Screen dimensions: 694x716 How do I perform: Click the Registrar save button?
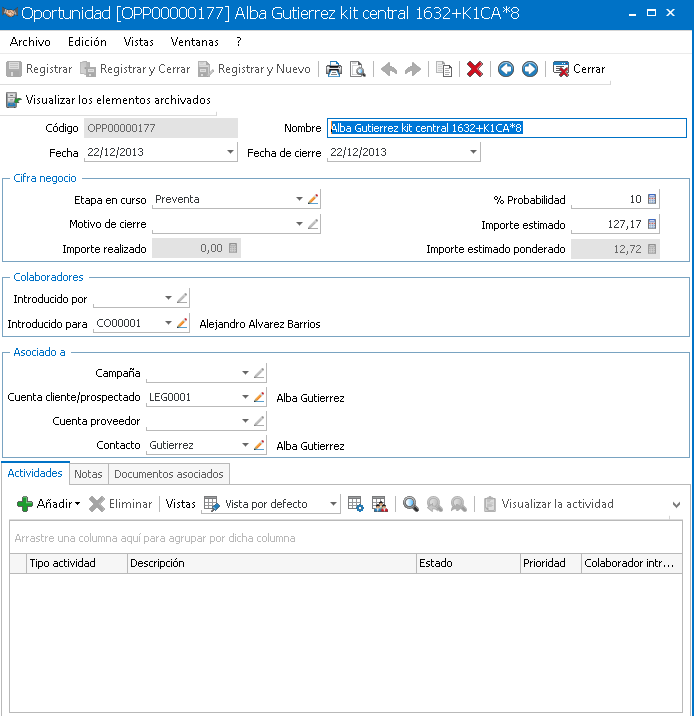[x=39, y=69]
